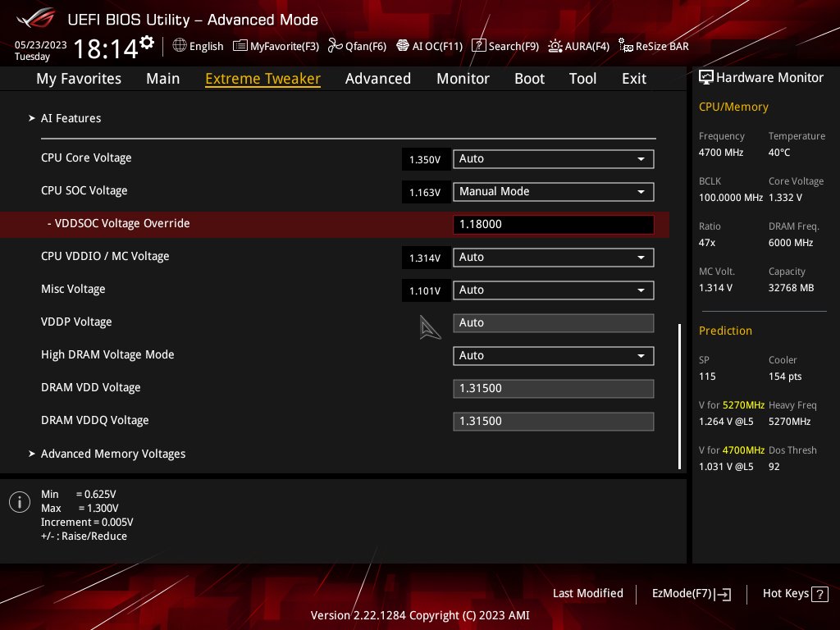Image resolution: width=840 pixels, height=630 pixels.
Task: Click the Hardware Monitor screen icon
Action: click(706, 78)
